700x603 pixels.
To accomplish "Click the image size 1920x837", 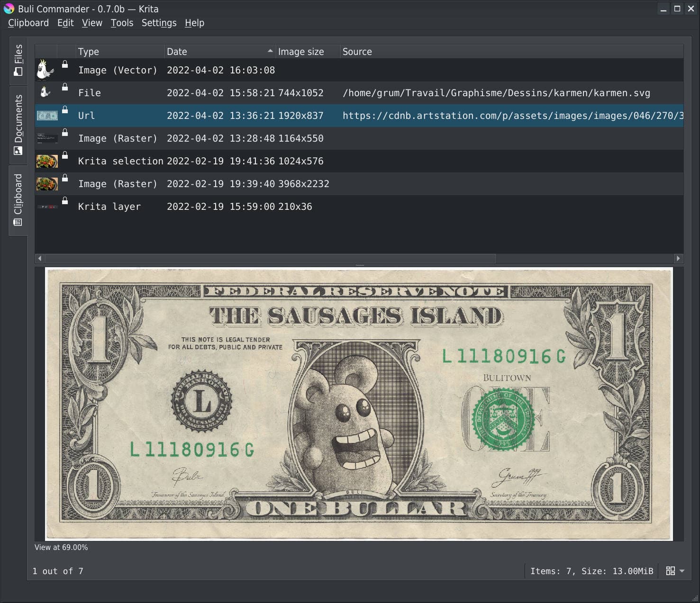I will (301, 116).
